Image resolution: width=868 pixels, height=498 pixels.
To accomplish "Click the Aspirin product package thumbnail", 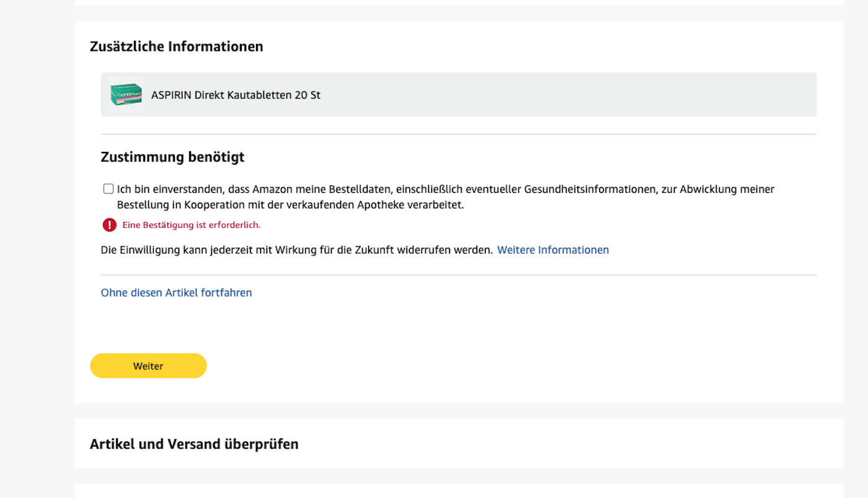I will click(x=126, y=95).
